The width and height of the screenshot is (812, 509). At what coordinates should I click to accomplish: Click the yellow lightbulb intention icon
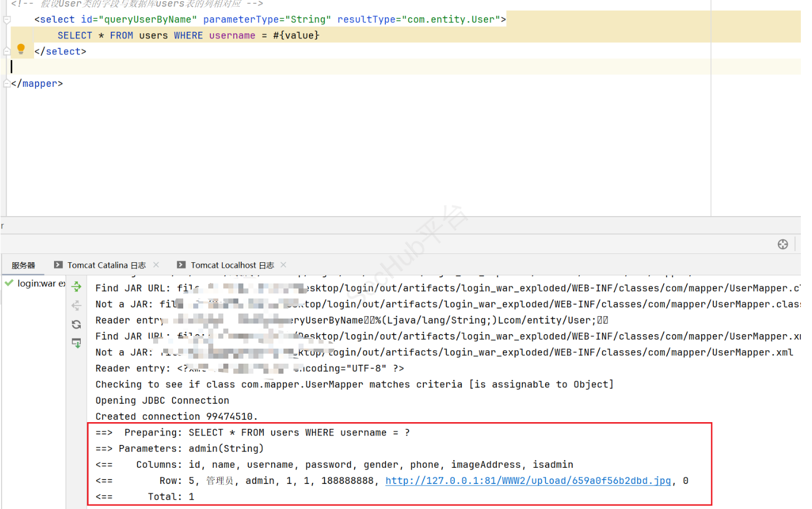[21, 49]
